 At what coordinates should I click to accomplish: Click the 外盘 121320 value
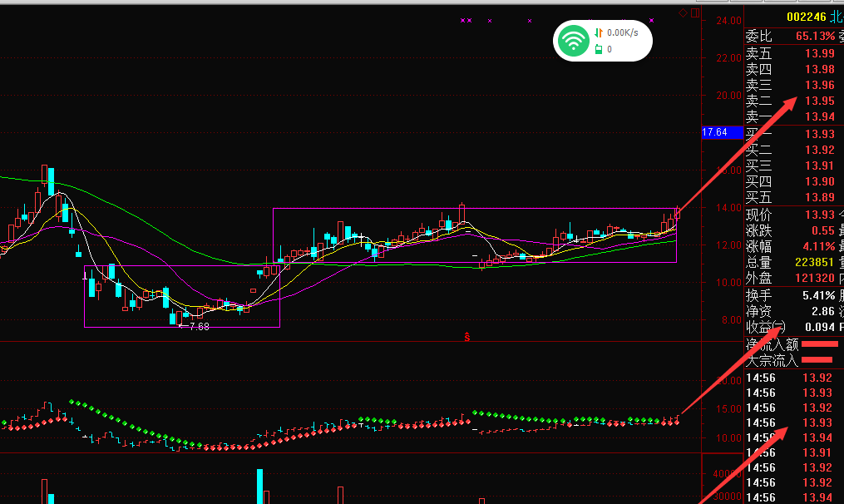tap(814, 278)
